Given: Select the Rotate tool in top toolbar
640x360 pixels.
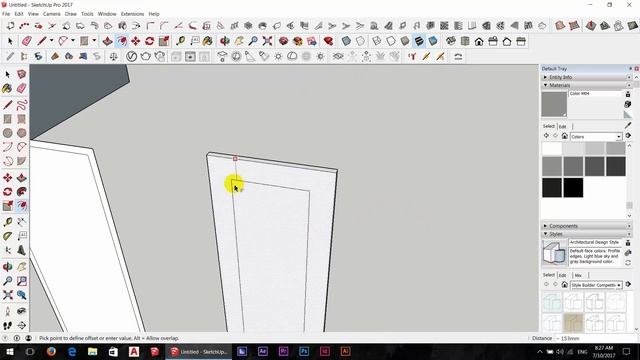Looking at the screenshot, I should pyautogui.click(x=149, y=41).
